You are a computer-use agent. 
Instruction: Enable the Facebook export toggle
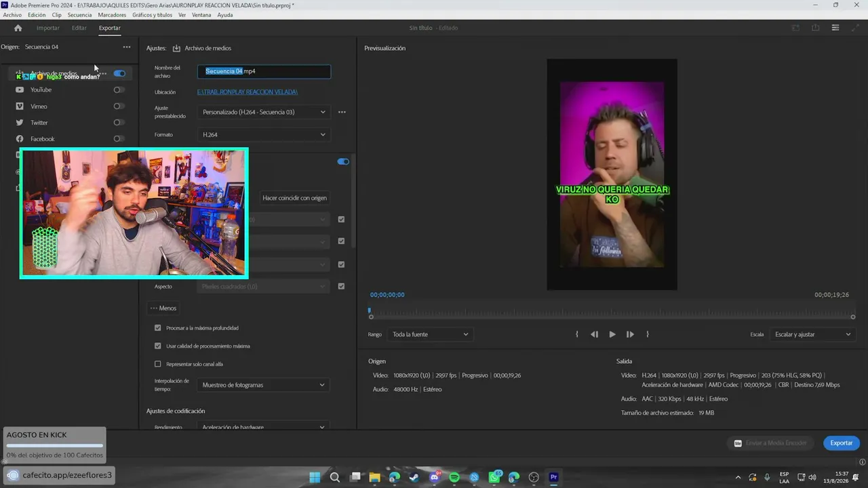tap(119, 139)
